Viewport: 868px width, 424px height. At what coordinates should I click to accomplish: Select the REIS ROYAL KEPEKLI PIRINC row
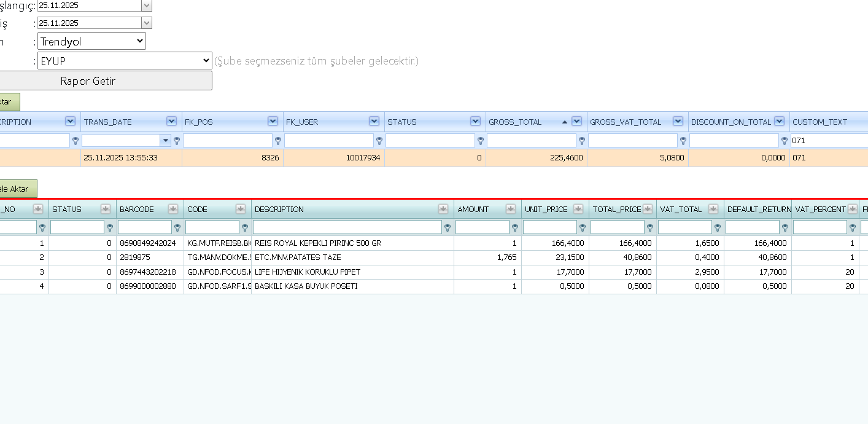tap(434, 243)
